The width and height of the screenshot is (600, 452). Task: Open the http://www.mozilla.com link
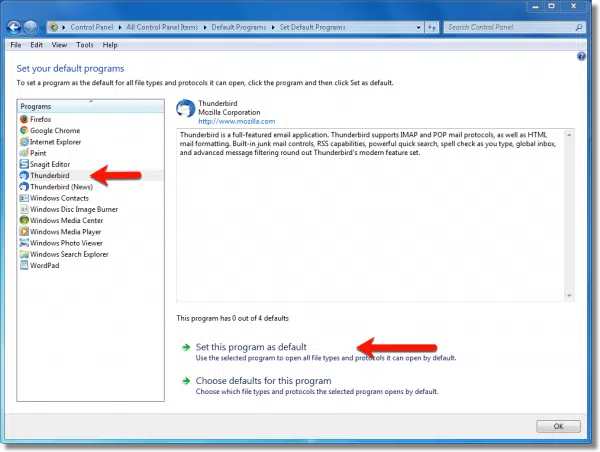click(x=236, y=121)
